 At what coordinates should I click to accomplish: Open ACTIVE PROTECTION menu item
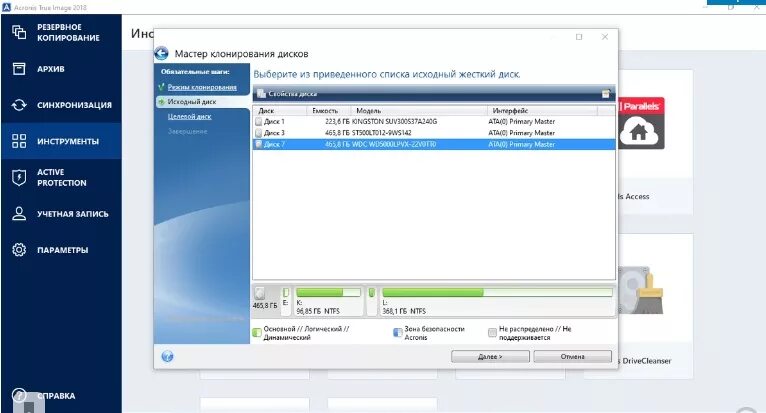click(62, 177)
